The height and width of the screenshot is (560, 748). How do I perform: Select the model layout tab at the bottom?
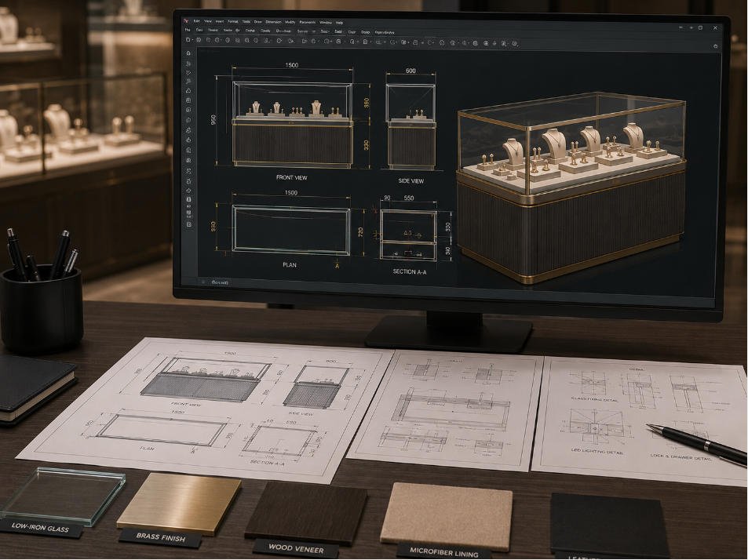coord(220,282)
